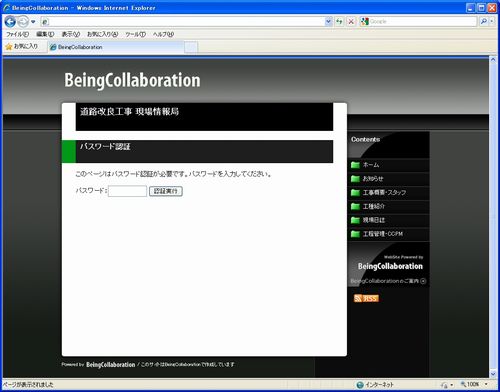Viewport: 500px width, 392px height.
Task: Focus the パスワード input field
Action: point(127,191)
